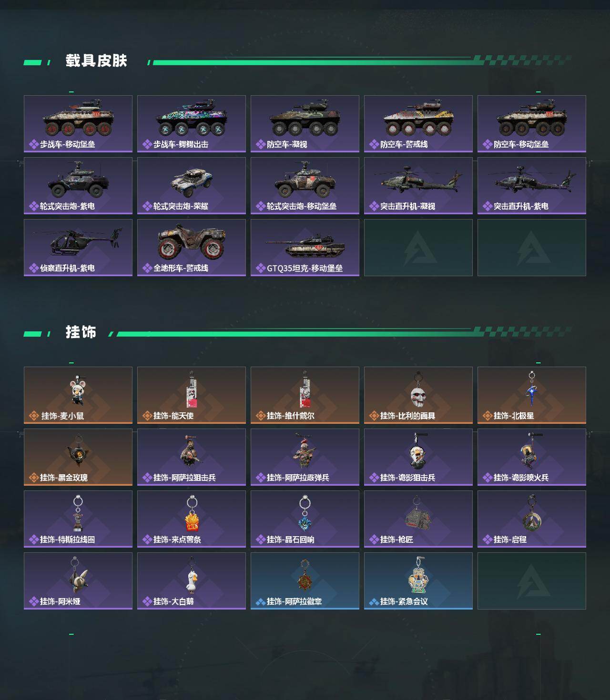Click the 轮式突击炮-荣耀 vehicle card
610x700 pixels.
pyautogui.click(x=192, y=186)
